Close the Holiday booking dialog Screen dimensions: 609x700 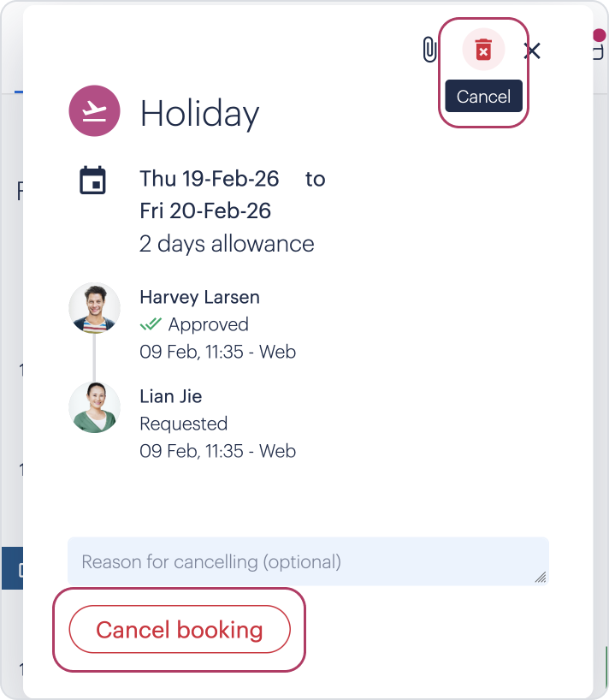tap(532, 50)
